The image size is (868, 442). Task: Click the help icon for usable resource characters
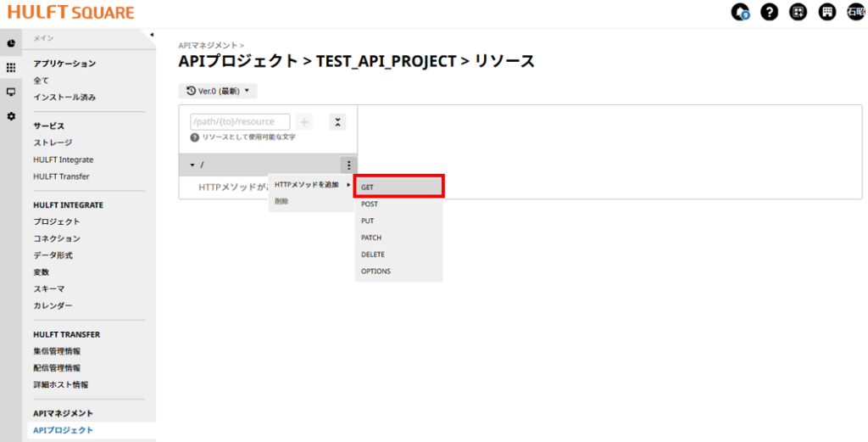coord(194,137)
